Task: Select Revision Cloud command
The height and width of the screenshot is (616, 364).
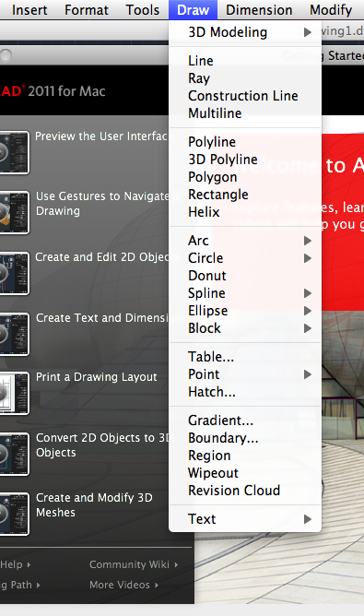Action: [245, 491]
